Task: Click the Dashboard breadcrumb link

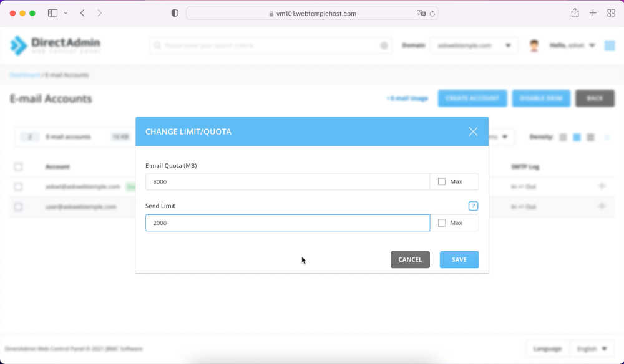Action: 25,75
